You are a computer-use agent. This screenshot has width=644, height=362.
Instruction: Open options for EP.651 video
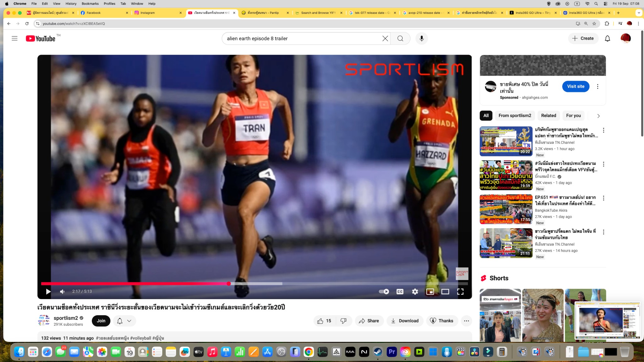point(603,198)
